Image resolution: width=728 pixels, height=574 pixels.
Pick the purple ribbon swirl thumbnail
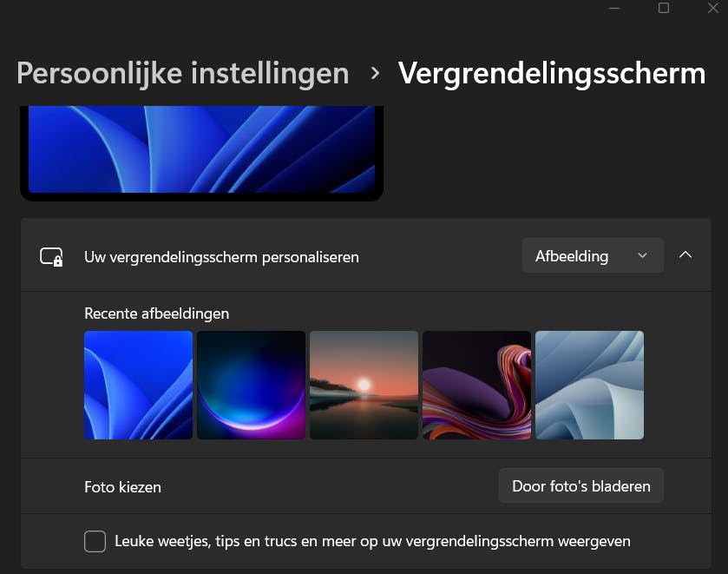[477, 385]
